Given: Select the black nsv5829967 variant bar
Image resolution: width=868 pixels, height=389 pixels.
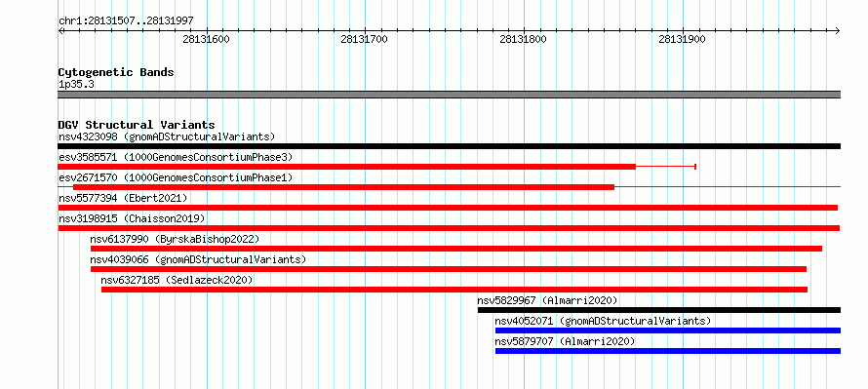Looking at the screenshot, I should (659, 310).
